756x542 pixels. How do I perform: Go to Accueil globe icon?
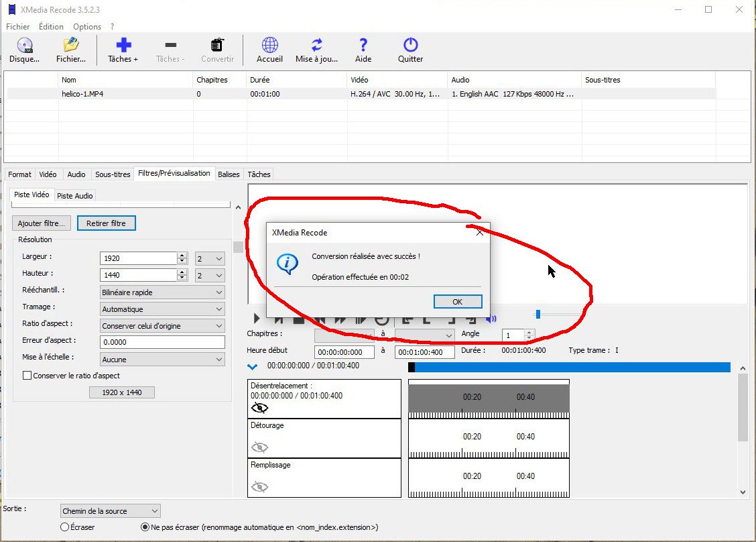click(x=269, y=45)
